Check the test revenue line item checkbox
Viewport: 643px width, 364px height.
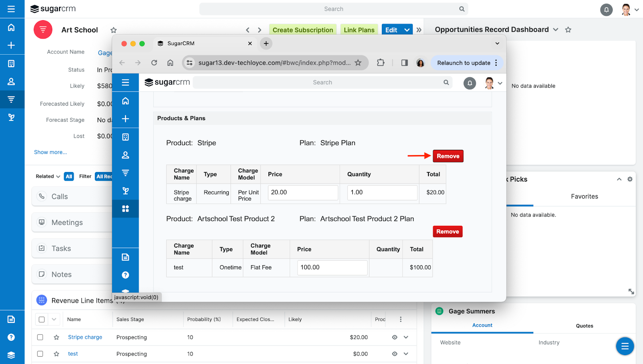point(40,354)
